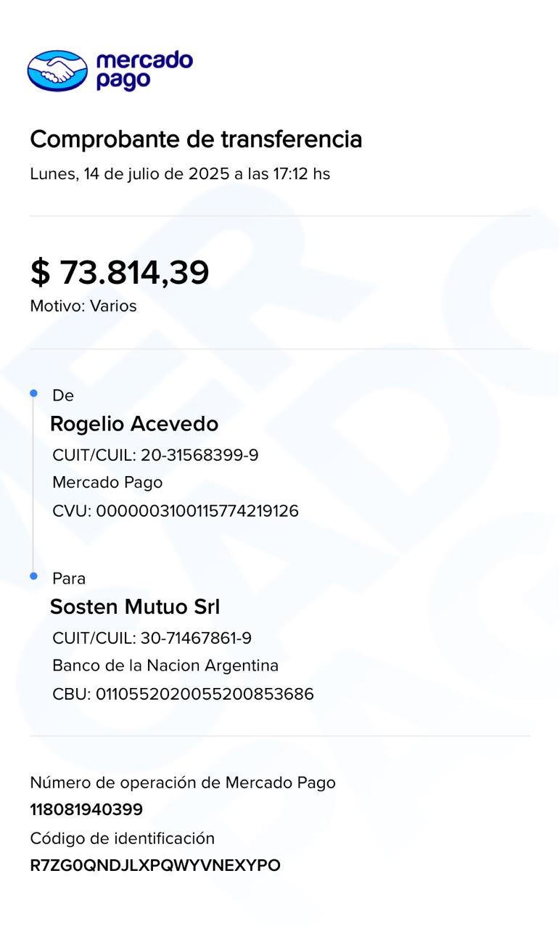Click the sender CUIT/CUIL 20-31568399-9
This screenshot has height=929, width=560.
coord(155,455)
